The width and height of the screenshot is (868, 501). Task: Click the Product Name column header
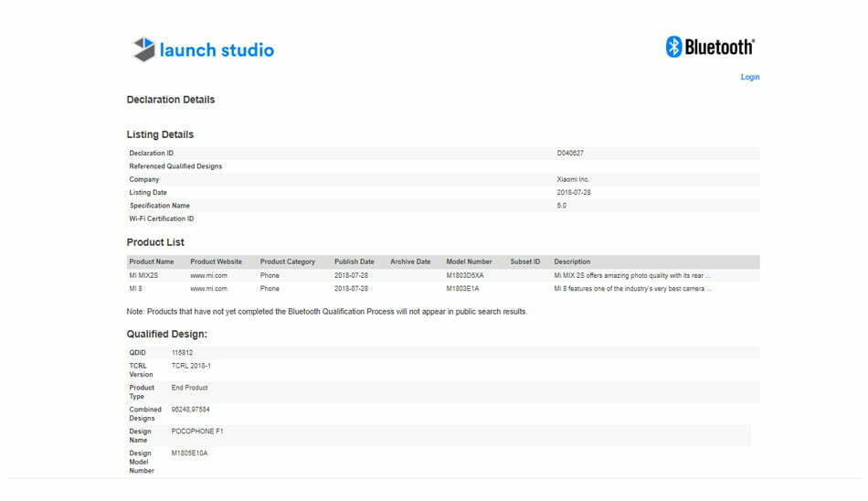(151, 261)
